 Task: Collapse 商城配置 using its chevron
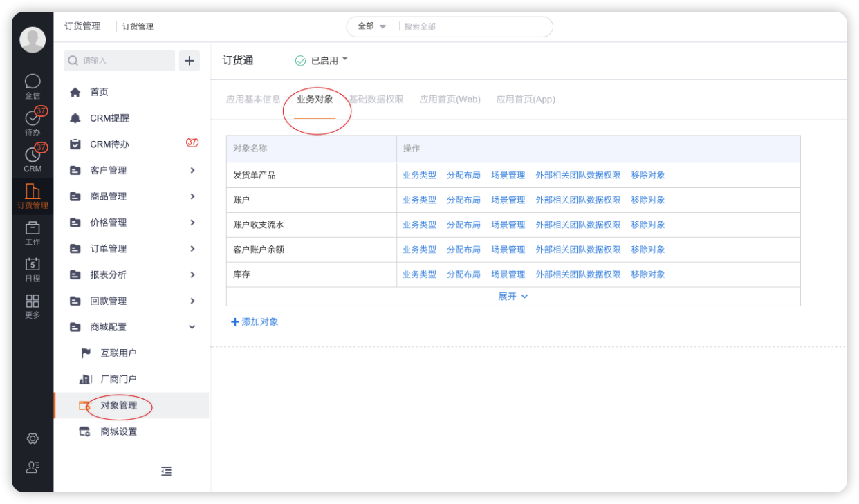192,327
